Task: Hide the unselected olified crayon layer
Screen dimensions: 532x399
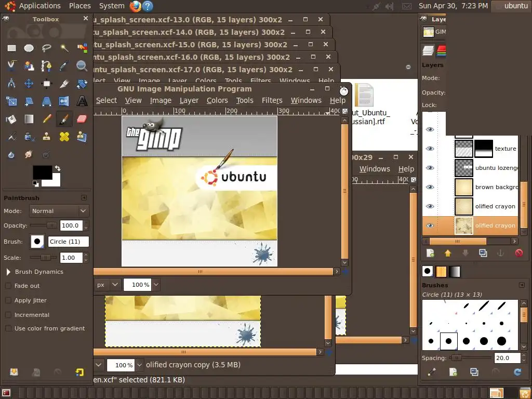Action: [x=430, y=206]
